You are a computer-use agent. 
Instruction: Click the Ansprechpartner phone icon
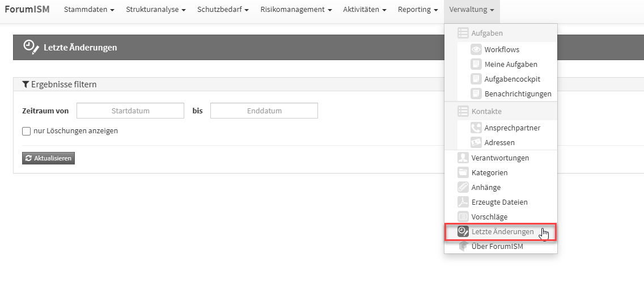[476, 128]
